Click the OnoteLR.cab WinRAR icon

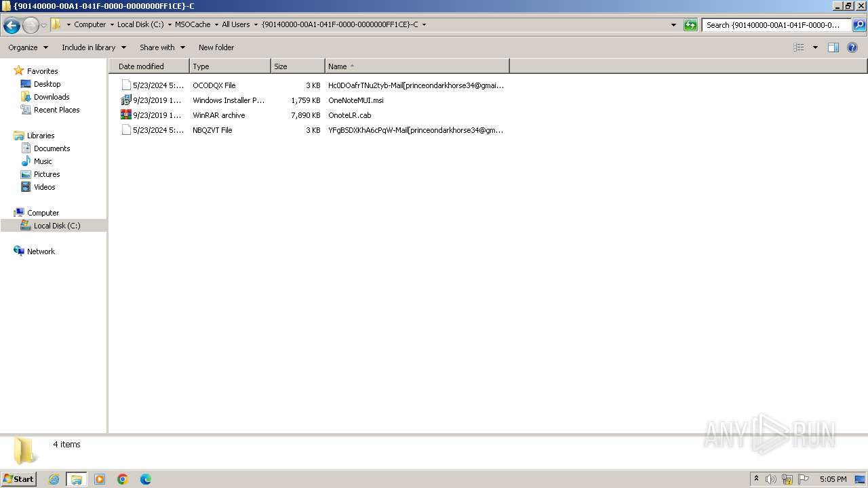click(125, 115)
